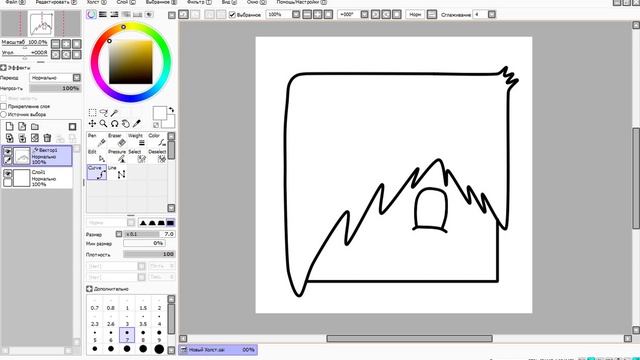Adjust the Непрозрачность opacity slider
Viewport: 640px width, 360px height.
[x=55, y=88]
